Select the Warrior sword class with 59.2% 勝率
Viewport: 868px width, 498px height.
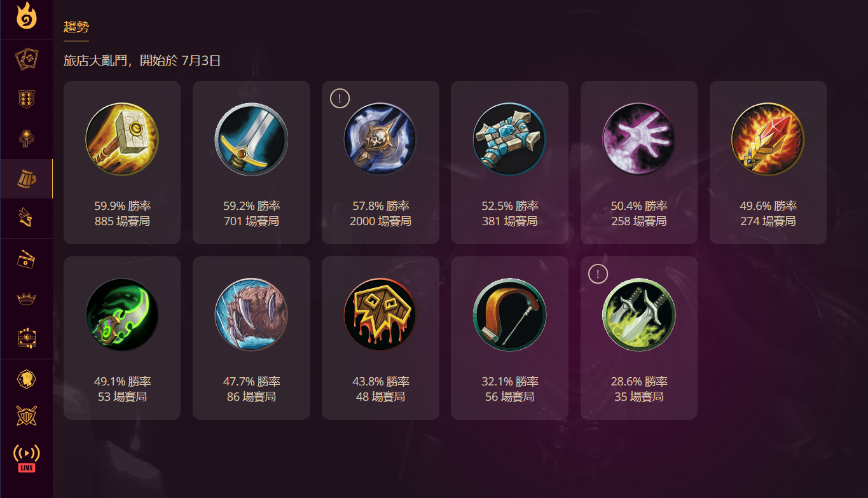point(251,162)
